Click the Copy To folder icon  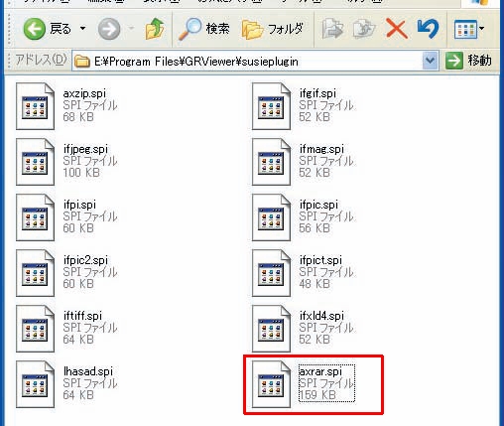[364, 29]
